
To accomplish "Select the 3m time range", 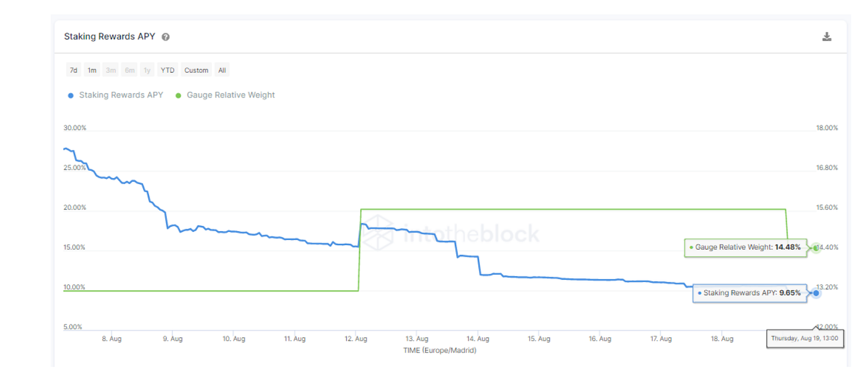I will coord(111,70).
